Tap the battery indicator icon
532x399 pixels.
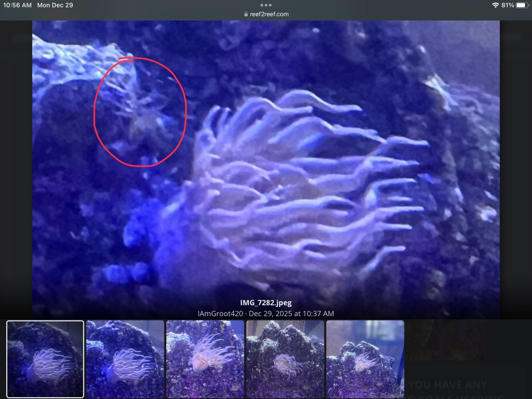(521, 5)
